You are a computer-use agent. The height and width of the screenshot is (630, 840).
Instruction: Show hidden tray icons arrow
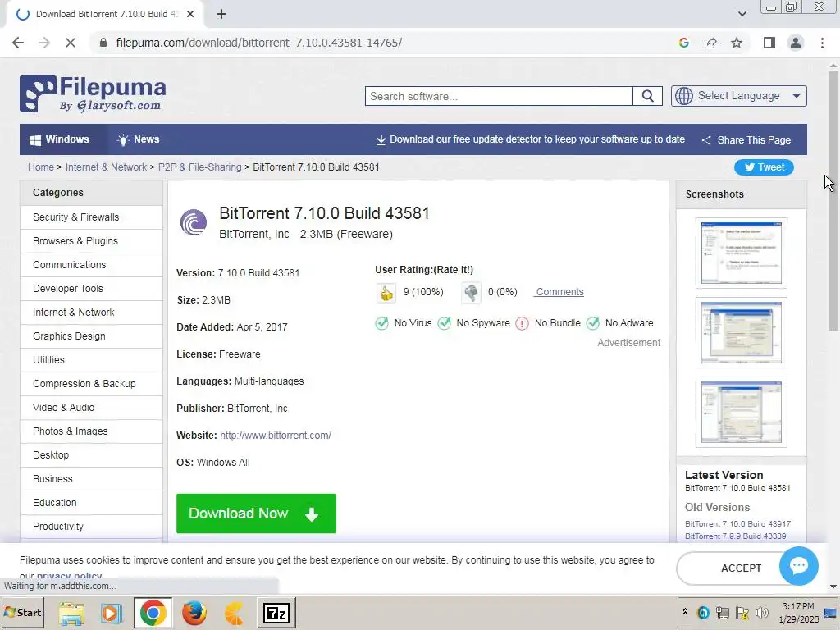(685, 612)
